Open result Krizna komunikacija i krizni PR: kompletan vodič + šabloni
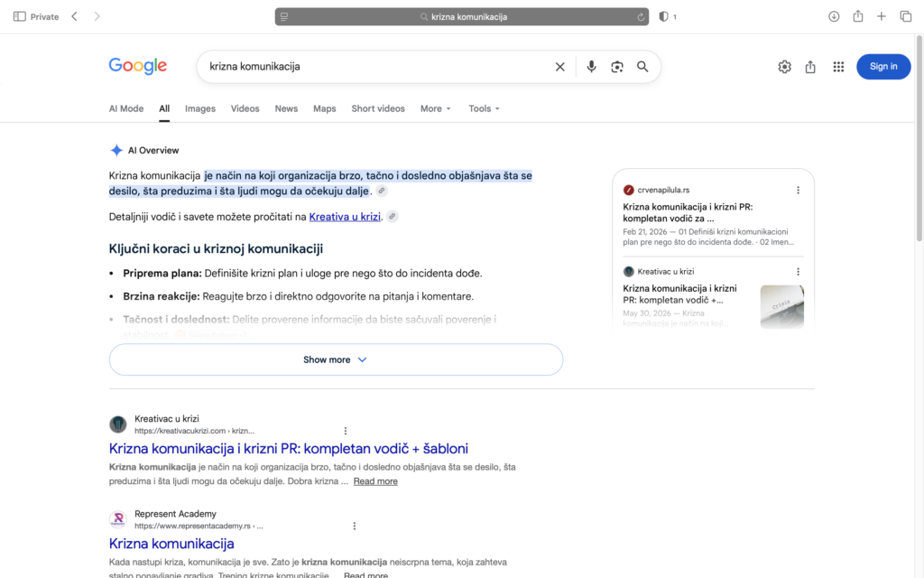Viewport: 924px width, 578px height. pos(289,448)
